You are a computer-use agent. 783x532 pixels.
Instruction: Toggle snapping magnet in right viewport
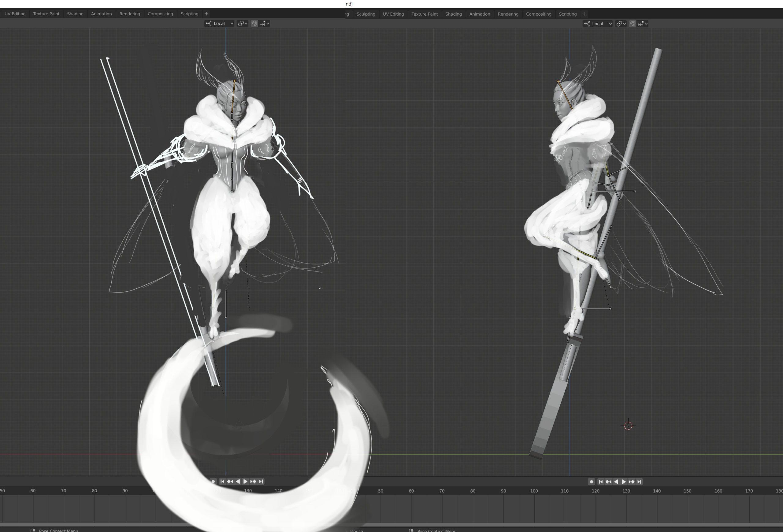pos(633,24)
